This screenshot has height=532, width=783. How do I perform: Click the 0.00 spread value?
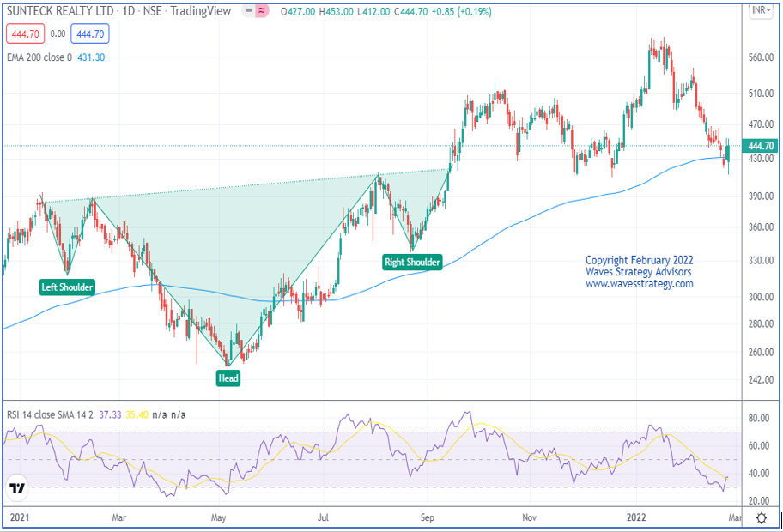58,34
